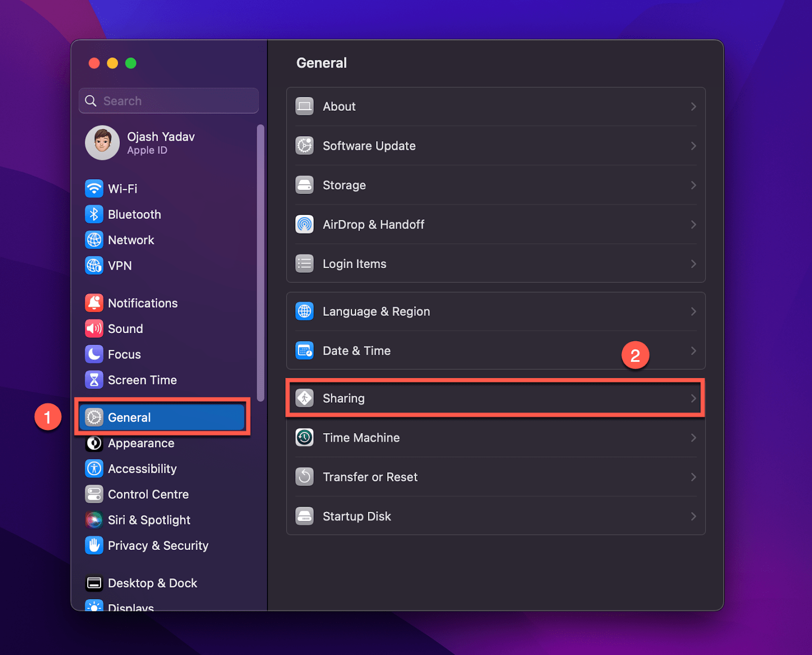Image resolution: width=812 pixels, height=655 pixels.
Task: Open Privacy & Security settings
Action: pos(158,545)
